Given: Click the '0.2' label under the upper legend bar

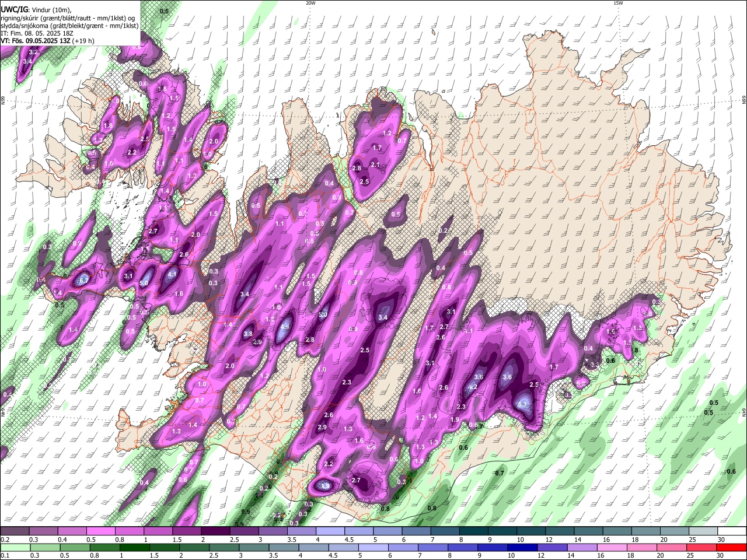Looking at the screenshot, I should [4, 540].
